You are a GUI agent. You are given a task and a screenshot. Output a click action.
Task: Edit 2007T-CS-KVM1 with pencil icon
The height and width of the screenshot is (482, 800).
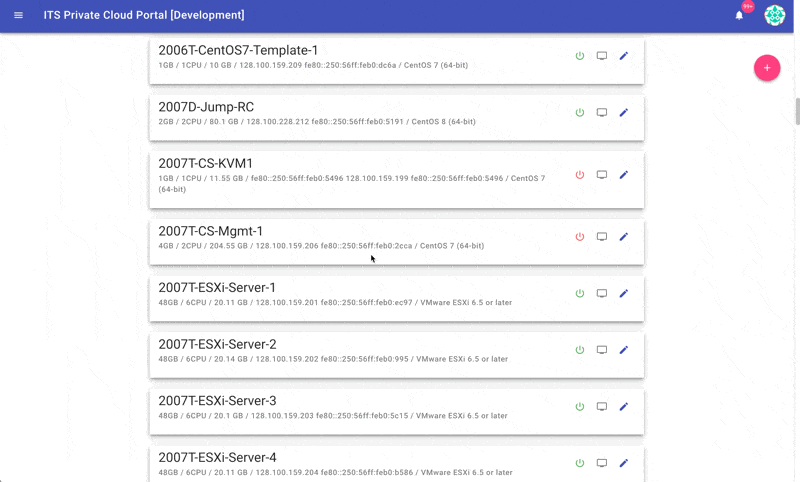coord(623,174)
